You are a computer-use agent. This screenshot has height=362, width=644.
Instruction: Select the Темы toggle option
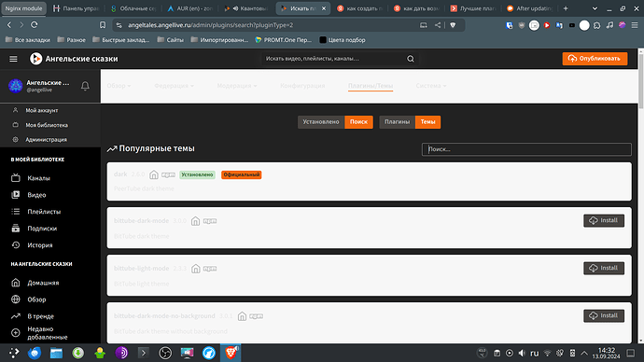click(x=427, y=122)
